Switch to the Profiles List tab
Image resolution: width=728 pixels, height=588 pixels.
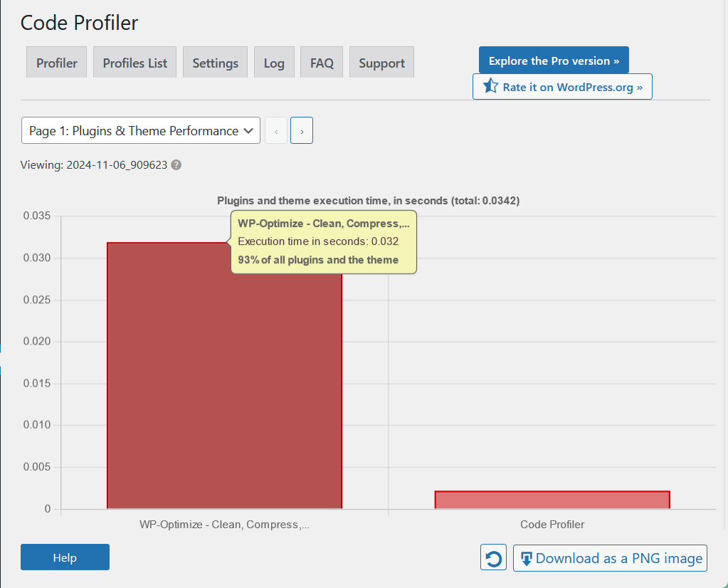134,62
